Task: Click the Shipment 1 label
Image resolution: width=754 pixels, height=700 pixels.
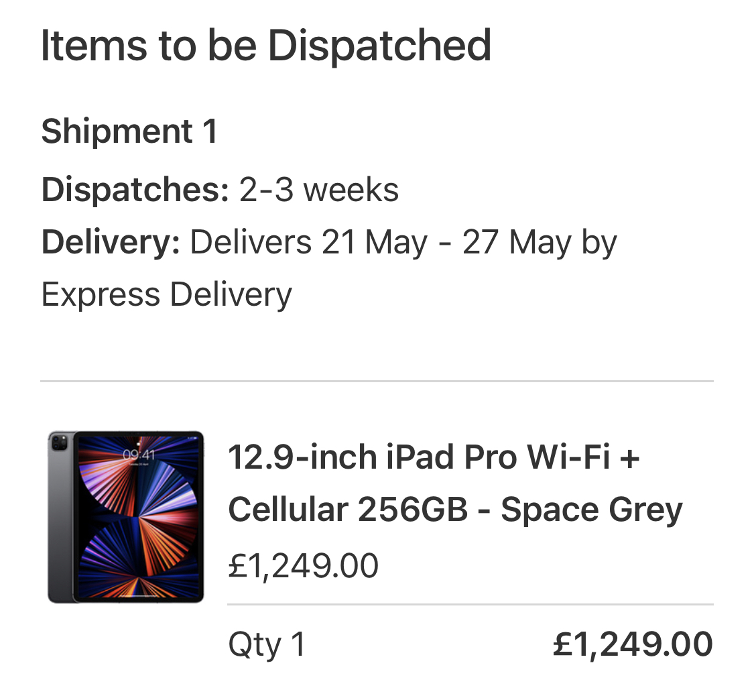Action: (129, 131)
